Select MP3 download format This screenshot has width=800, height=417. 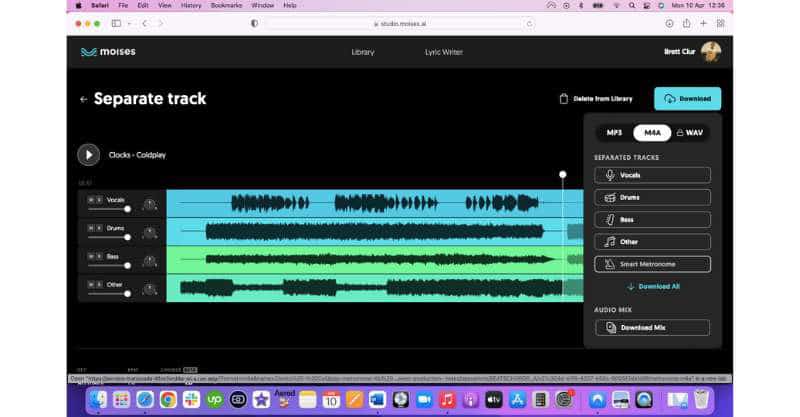[614, 133]
